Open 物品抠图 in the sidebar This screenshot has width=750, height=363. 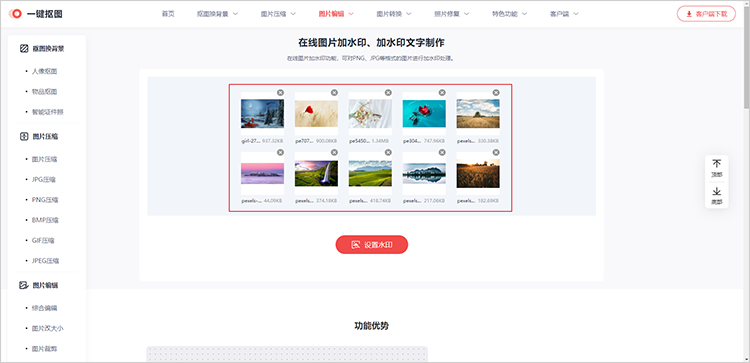click(44, 92)
